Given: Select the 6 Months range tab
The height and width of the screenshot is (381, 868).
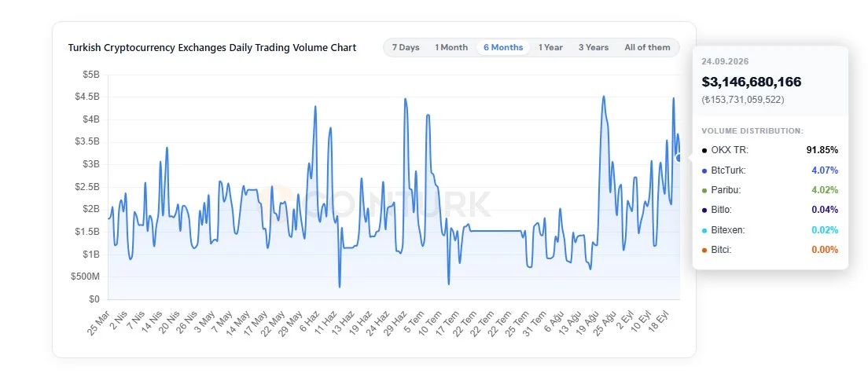Looking at the screenshot, I should click(503, 48).
